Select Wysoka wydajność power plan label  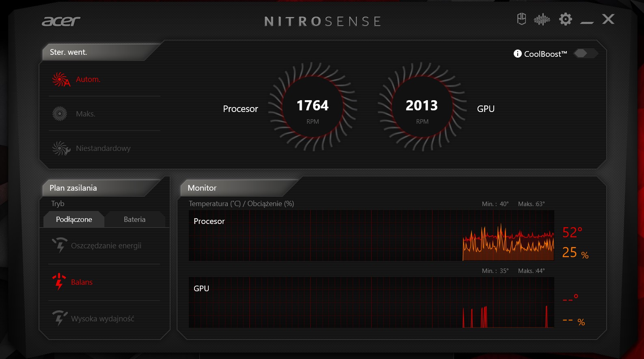[102, 319]
